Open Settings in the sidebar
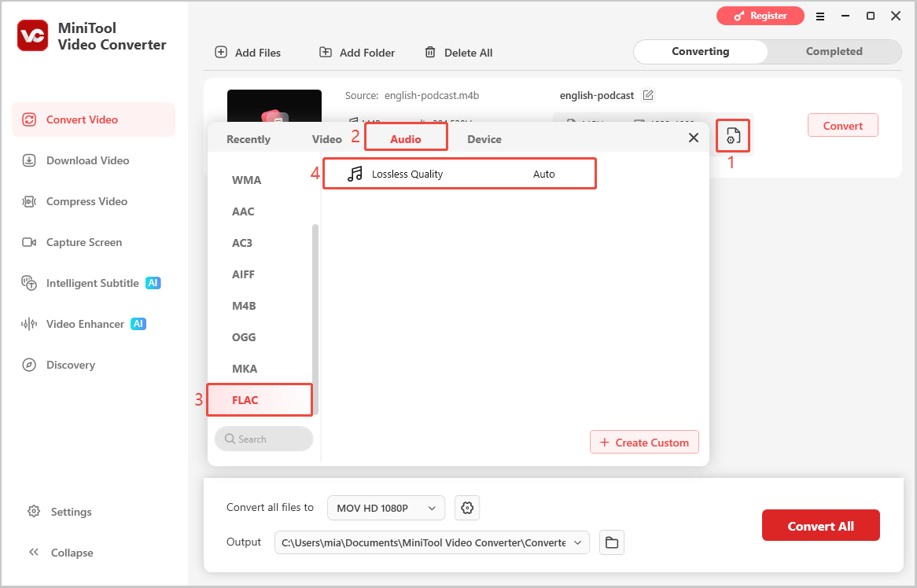The height and width of the screenshot is (588, 917). click(x=60, y=512)
